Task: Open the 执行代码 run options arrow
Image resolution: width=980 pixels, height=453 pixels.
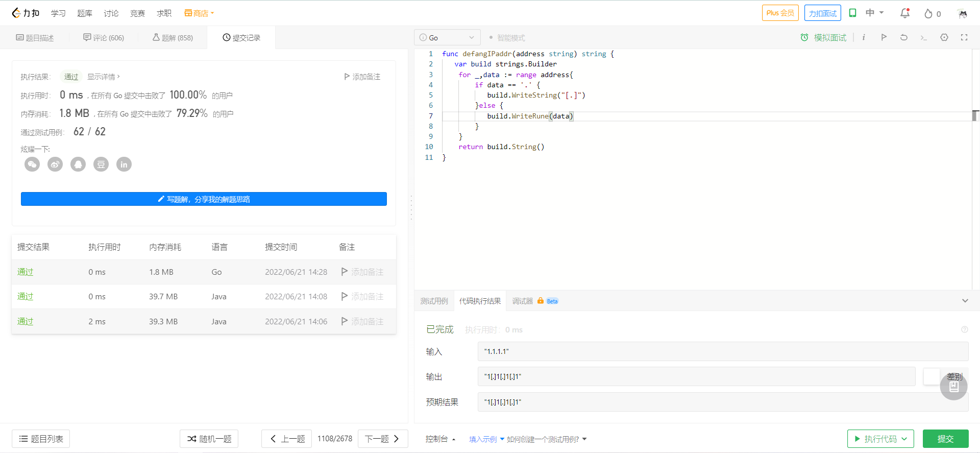Action: [x=904, y=439]
